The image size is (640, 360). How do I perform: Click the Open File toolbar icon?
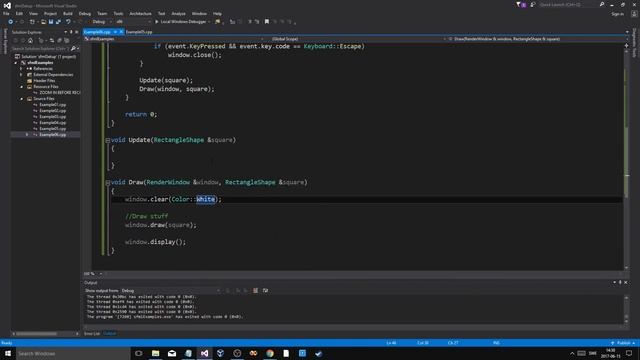[x=43, y=22]
